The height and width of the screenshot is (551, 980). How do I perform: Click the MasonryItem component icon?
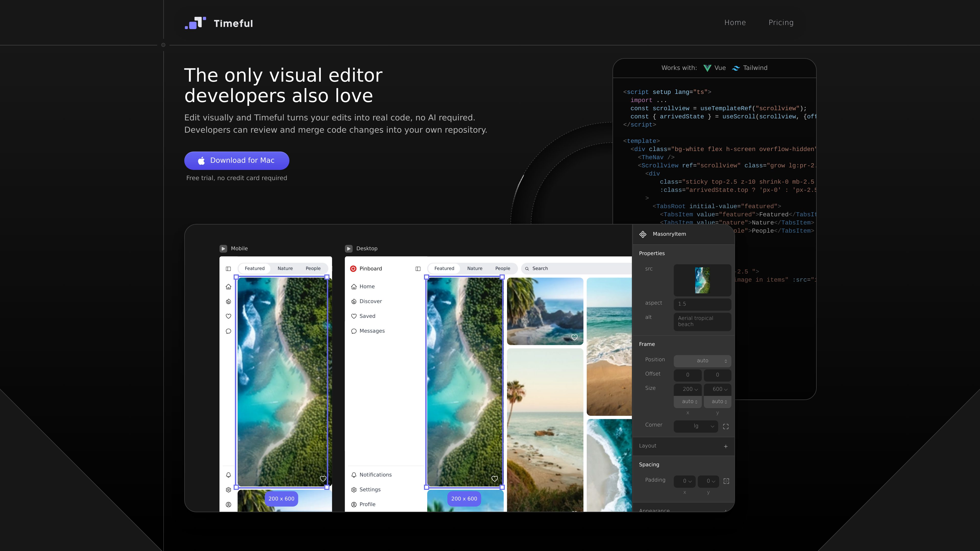point(643,234)
